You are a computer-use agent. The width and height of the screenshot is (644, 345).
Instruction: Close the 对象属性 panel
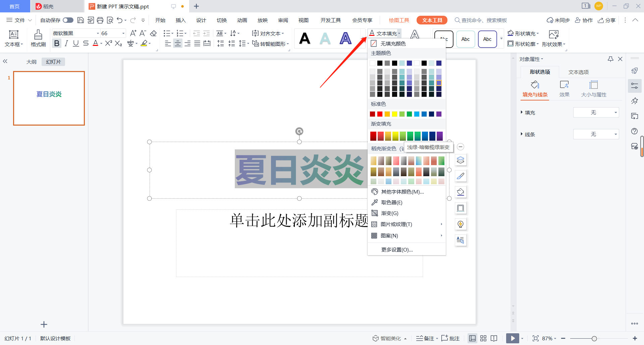click(x=620, y=59)
